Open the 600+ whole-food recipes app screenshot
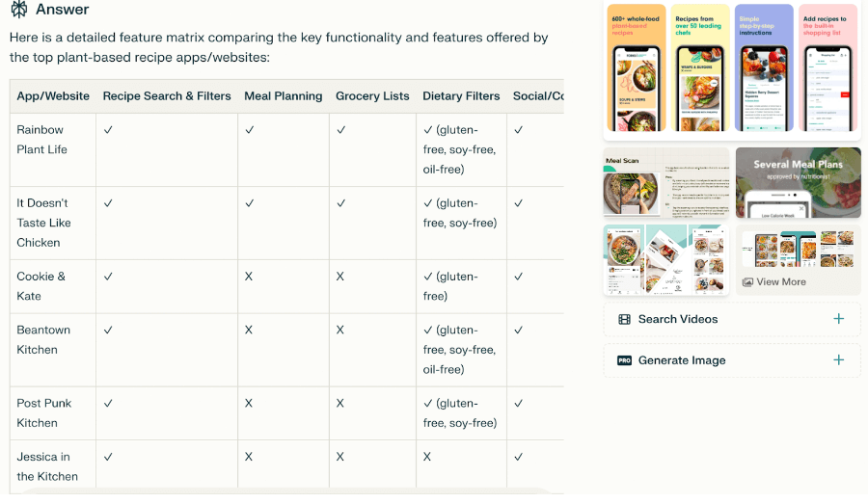The width and height of the screenshot is (868, 503). 637,67
